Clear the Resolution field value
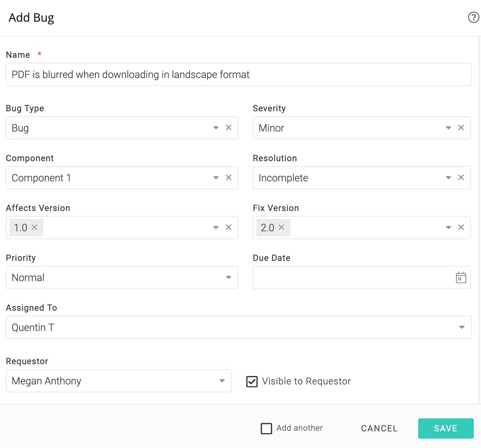The width and height of the screenshot is (481, 448). 461,177
